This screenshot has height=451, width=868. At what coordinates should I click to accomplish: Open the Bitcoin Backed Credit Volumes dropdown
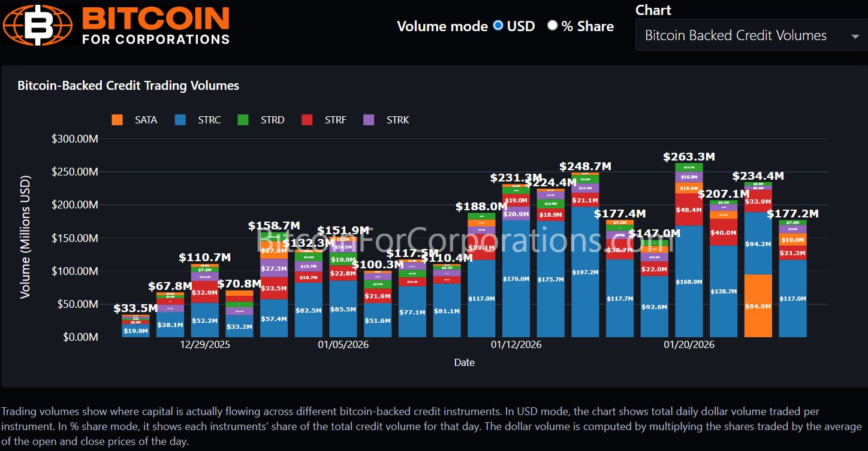pos(736,36)
